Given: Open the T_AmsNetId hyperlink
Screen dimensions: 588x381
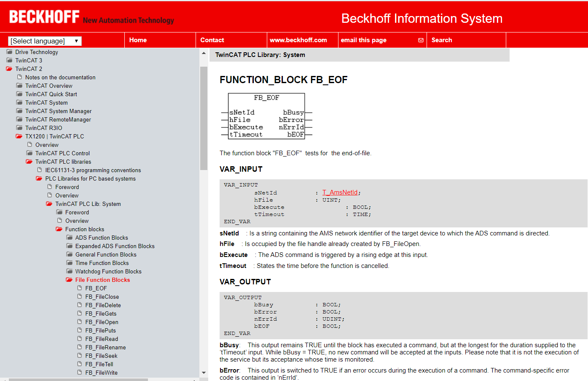Looking at the screenshot, I should click(x=340, y=192).
